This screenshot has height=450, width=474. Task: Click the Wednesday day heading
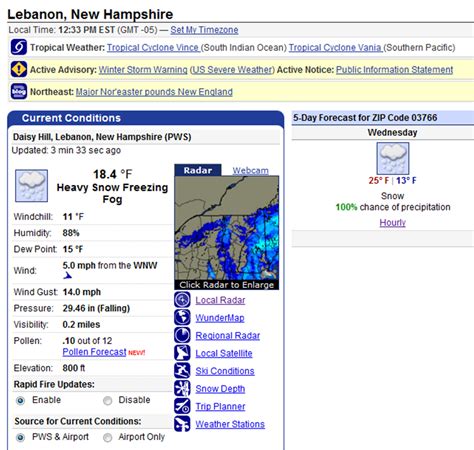click(392, 133)
